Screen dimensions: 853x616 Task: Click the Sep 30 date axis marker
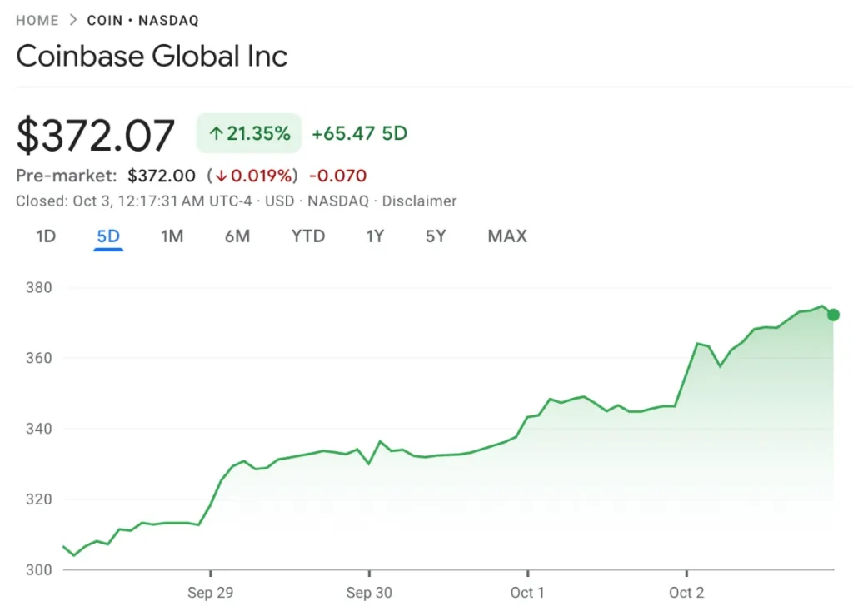point(369,592)
